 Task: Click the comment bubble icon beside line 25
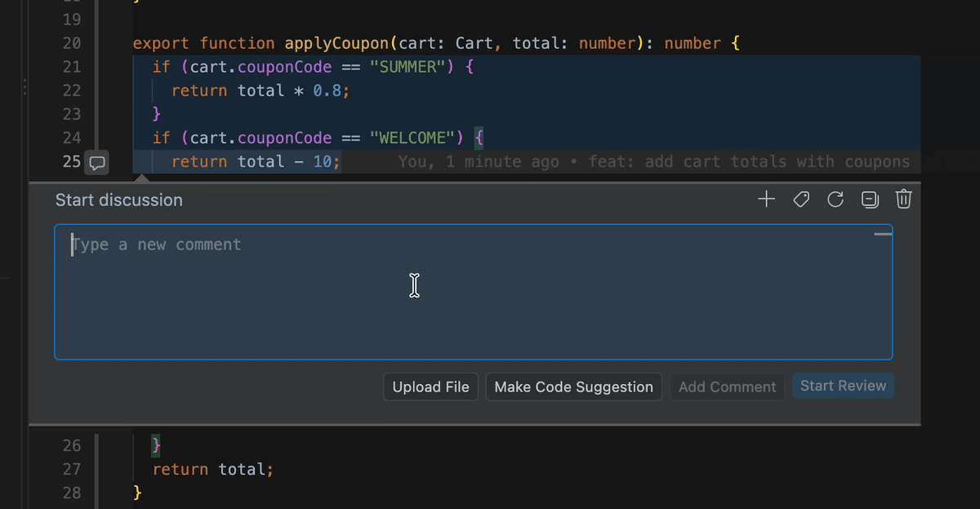97,163
